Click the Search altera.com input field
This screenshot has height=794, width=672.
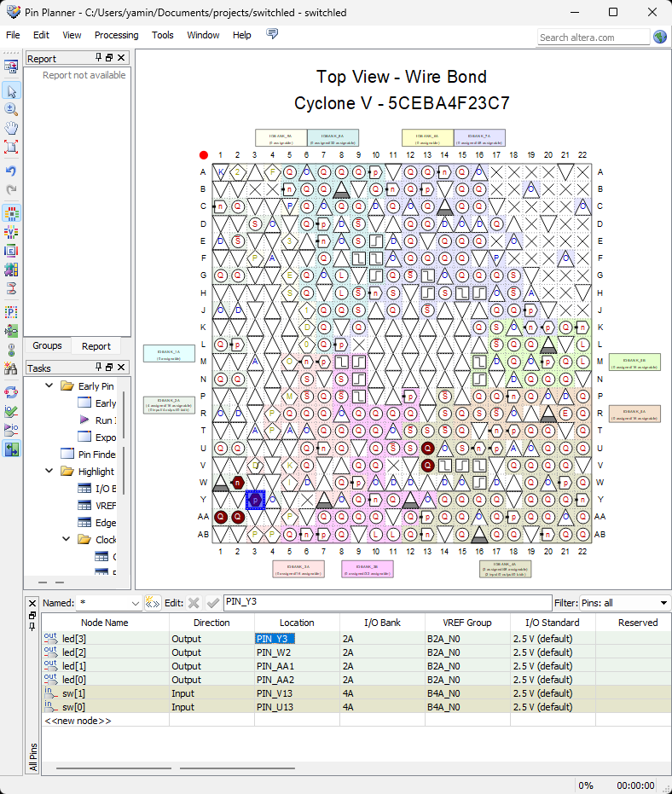point(593,38)
